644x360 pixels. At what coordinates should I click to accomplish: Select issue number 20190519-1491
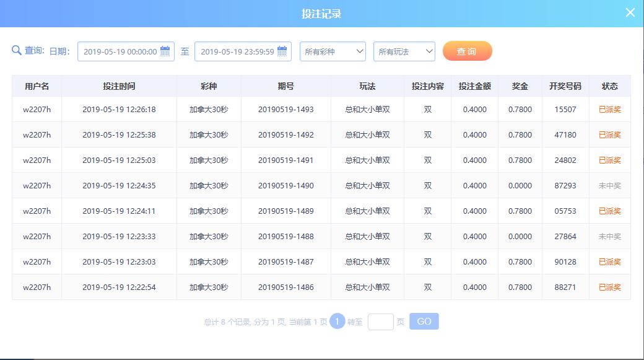coord(286,160)
